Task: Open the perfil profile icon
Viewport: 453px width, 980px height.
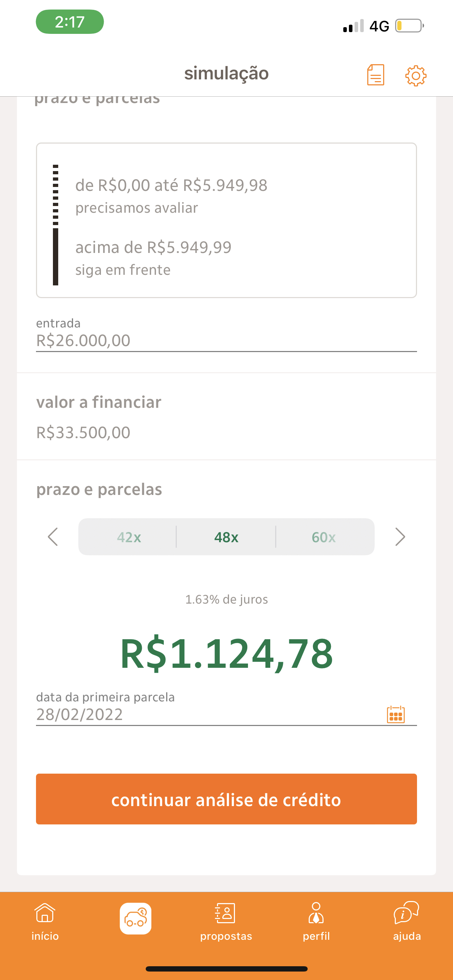Action: [x=316, y=914]
